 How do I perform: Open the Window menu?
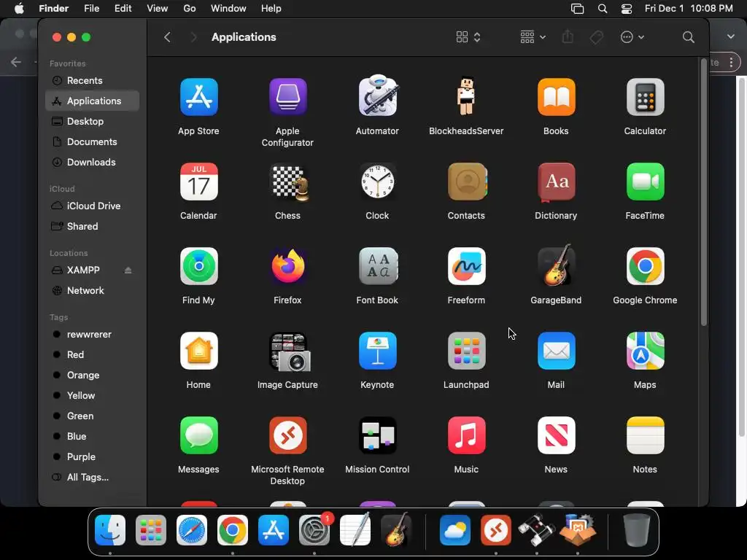(228, 9)
